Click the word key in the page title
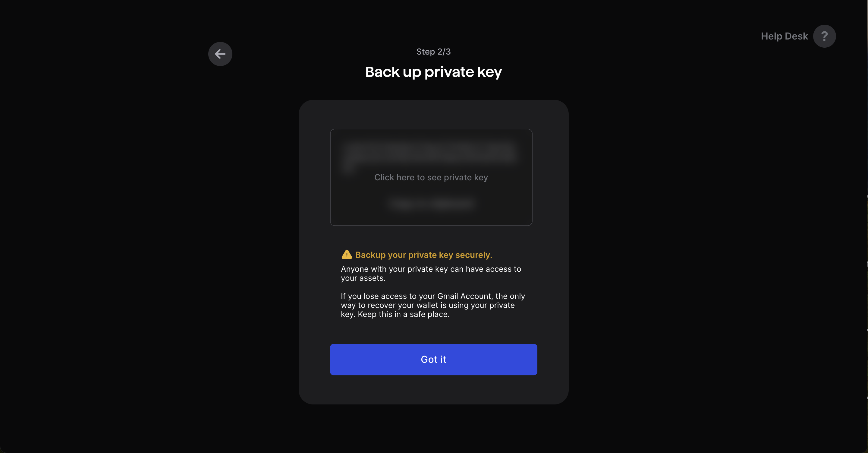The height and width of the screenshot is (453, 868). (489, 72)
